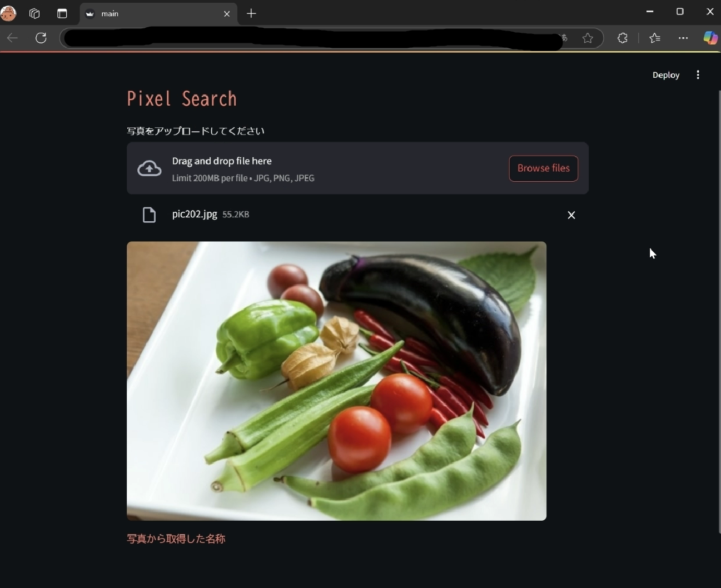Image resolution: width=721 pixels, height=588 pixels.
Task: Open the Streamlit three-dot main menu
Action: (x=698, y=75)
